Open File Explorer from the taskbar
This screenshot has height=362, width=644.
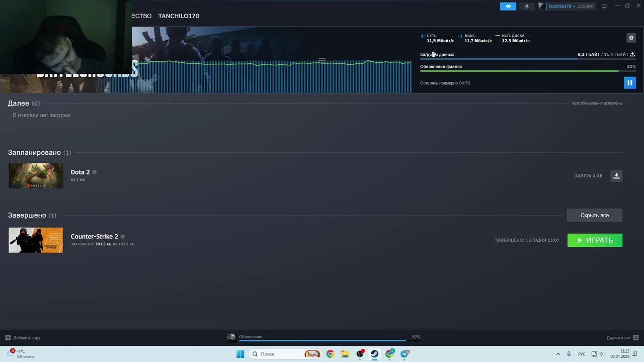345,354
